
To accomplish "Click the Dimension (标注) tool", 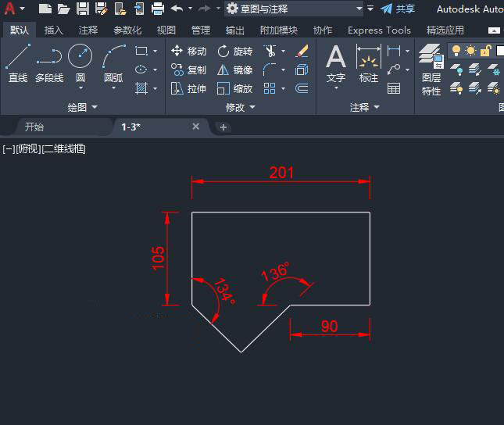I will coord(369,63).
